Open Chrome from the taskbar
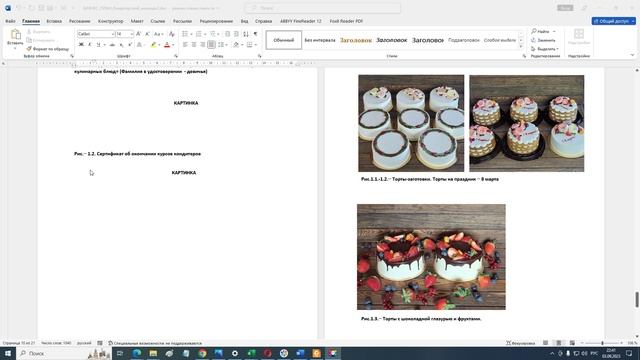This screenshot has height=360, width=640. 202,353
